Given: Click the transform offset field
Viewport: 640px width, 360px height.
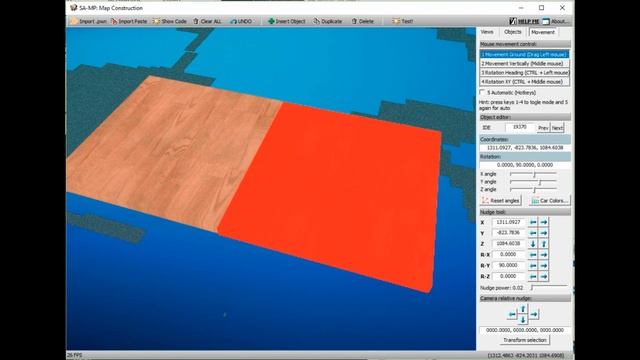Looking at the screenshot, I should point(525,330).
